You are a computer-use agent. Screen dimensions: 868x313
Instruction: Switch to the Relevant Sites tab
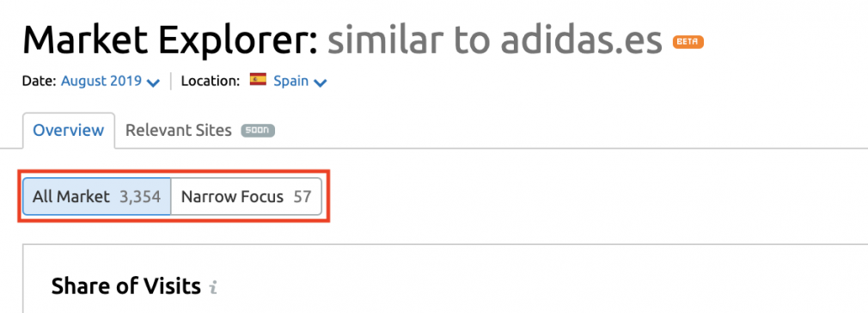tap(178, 131)
